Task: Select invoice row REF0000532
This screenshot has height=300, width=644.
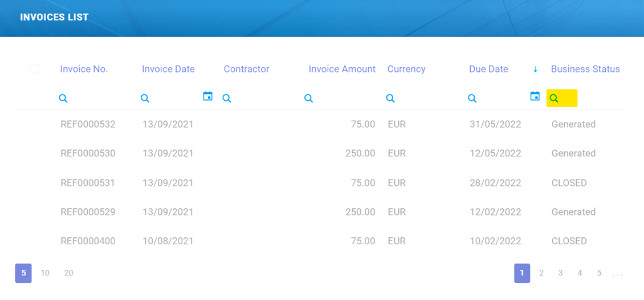Action: (88, 124)
